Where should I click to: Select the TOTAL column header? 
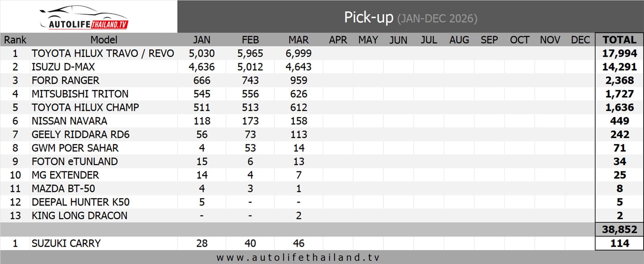coord(619,40)
